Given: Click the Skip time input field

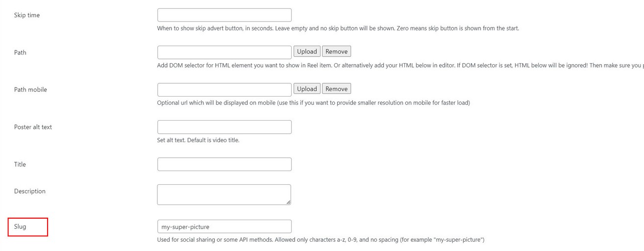Looking at the screenshot, I should coord(224,15).
